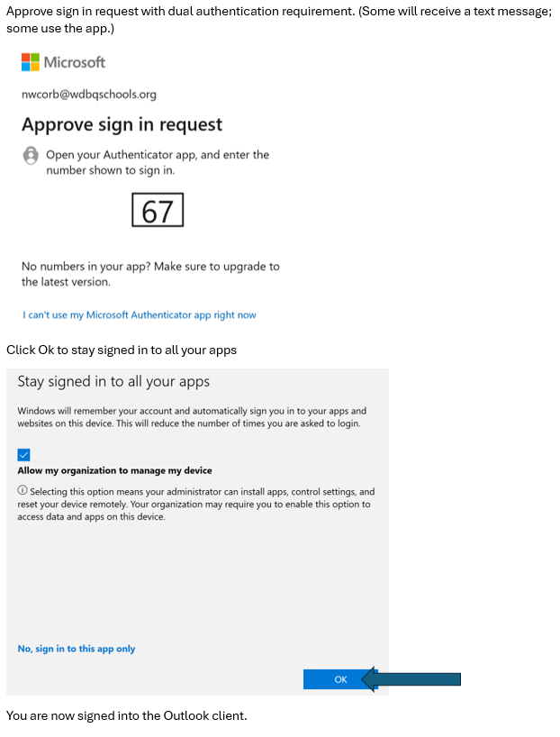Viewport: 560px width, 737px height.
Task: Click the 'Windows will remember your account' paragraph
Action: [192, 416]
